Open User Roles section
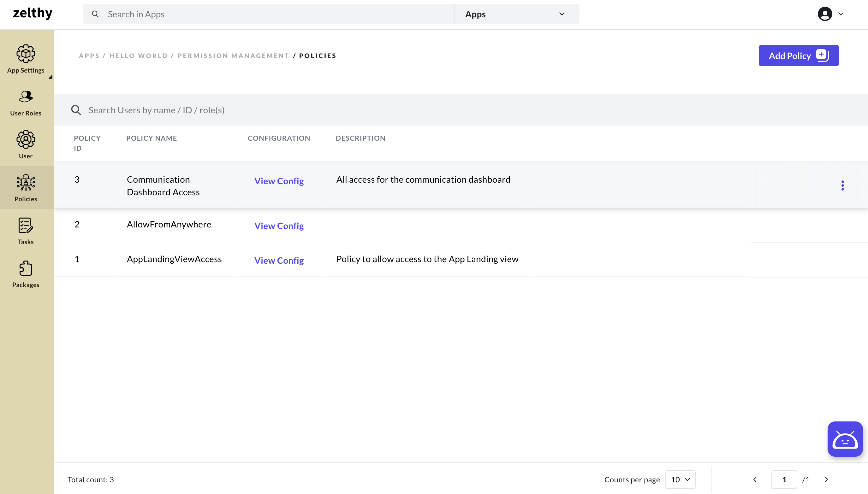Image resolution: width=868 pixels, height=494 pixels. click(26, 103)
